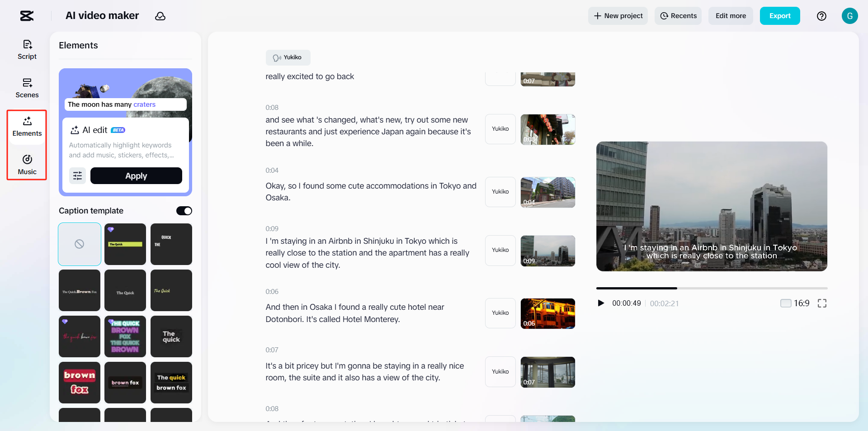The image size is (868, 431).
Task: Select Yukiko voice for 'It's a bit pricey' scene
Action: [x=500, y=372]
